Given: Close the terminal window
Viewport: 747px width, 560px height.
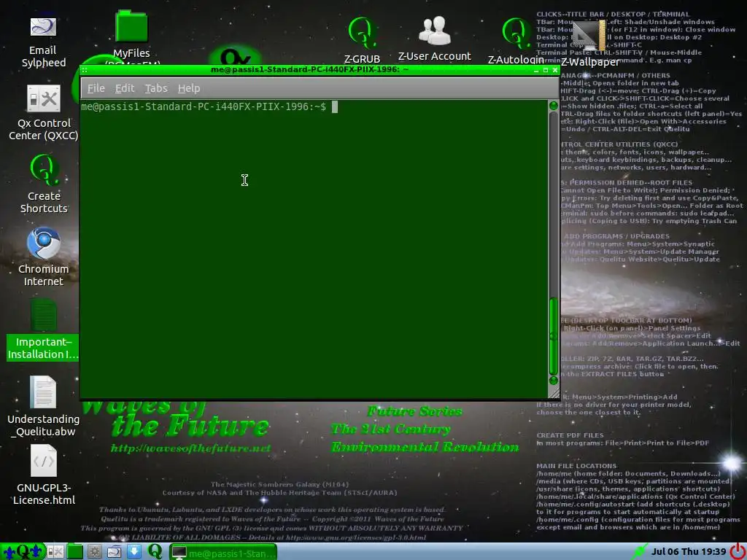Looking at the screenshot, I should (555, 70).
